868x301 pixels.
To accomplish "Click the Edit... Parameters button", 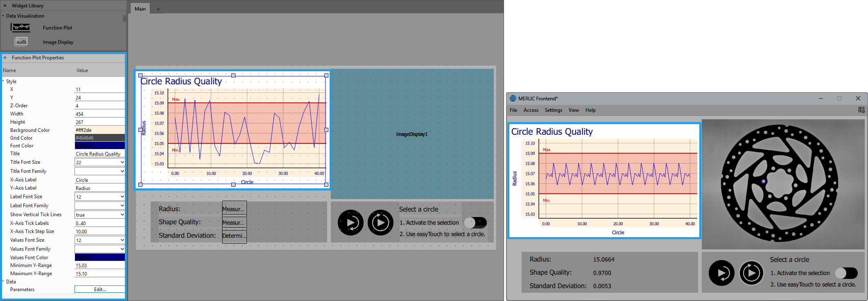I will point(99,290).
